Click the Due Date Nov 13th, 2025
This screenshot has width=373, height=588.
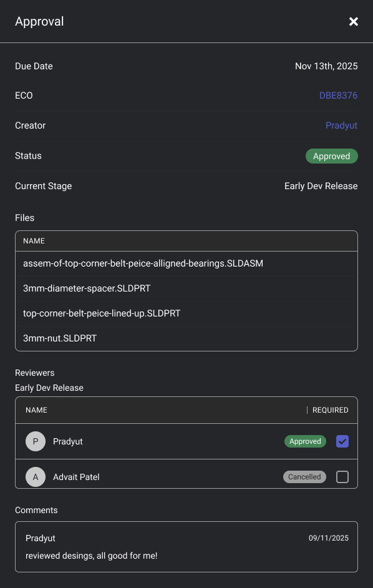pos(326,66)
